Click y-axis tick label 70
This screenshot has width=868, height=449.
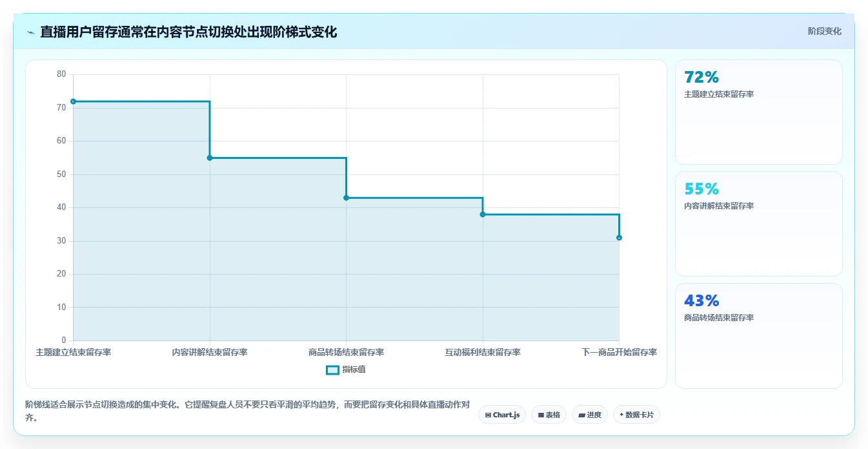(x=61, y=108)
